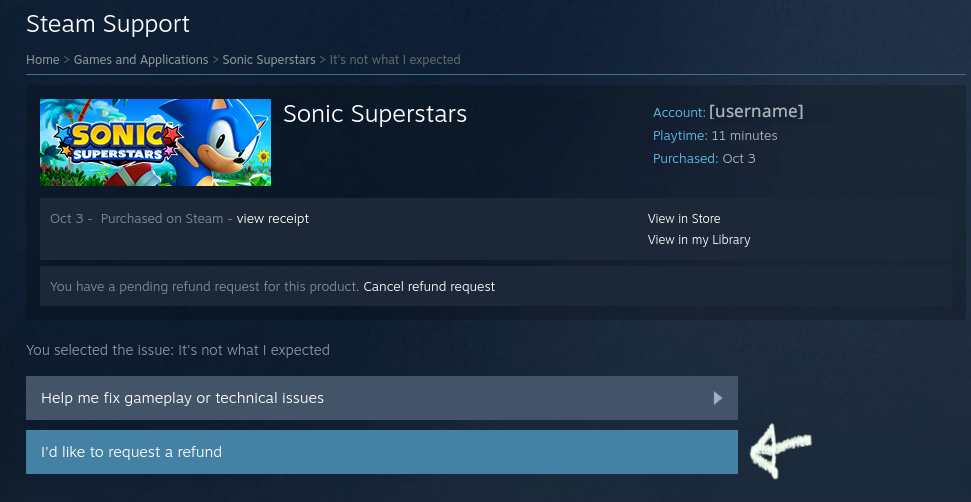Expand Help me fix gameplay or technical issues
The image size is (971, 502).
[x=381, y=398]
